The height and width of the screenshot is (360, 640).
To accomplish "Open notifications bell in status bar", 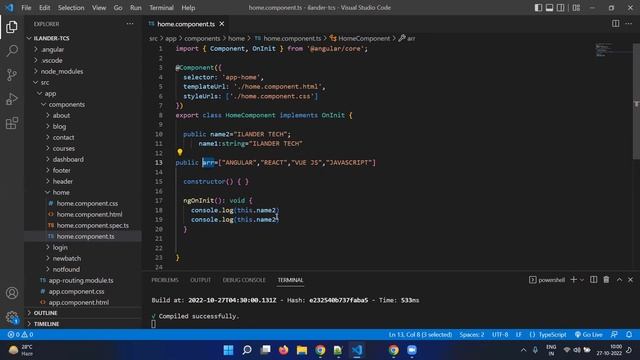I will [629, 334].
